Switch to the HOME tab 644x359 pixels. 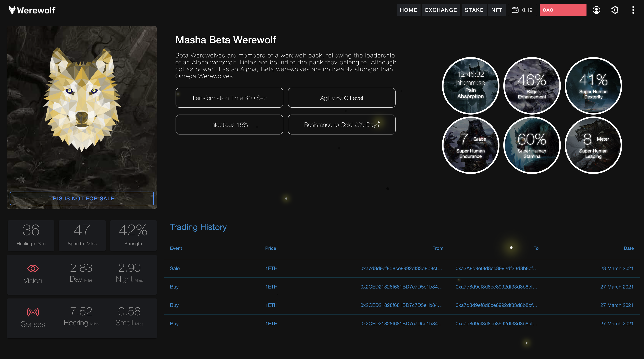(x=408, y=10)
